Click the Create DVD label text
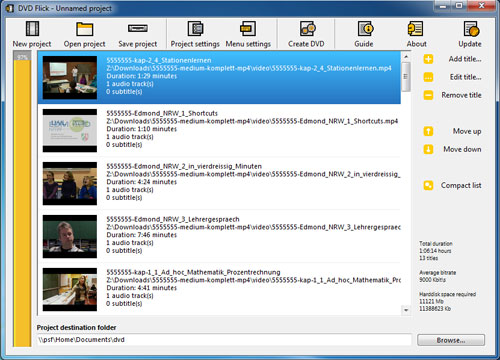Image resolution: width=500 pixels, height=360 pixels. coord(306,44)
